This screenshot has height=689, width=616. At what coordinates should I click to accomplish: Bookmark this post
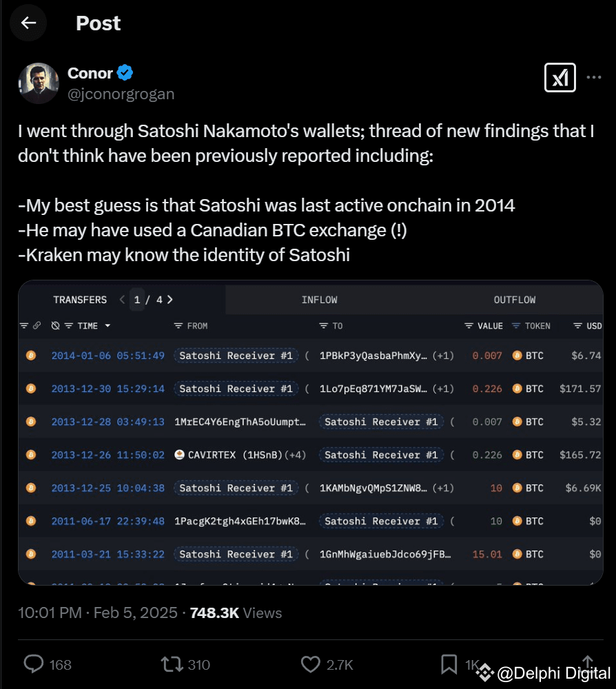449,664
